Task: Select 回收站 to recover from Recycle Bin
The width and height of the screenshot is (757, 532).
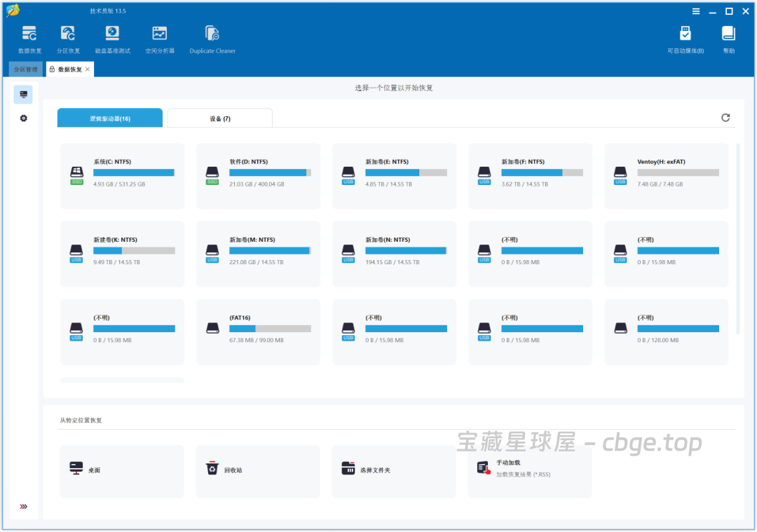Action: coord(257,470)
